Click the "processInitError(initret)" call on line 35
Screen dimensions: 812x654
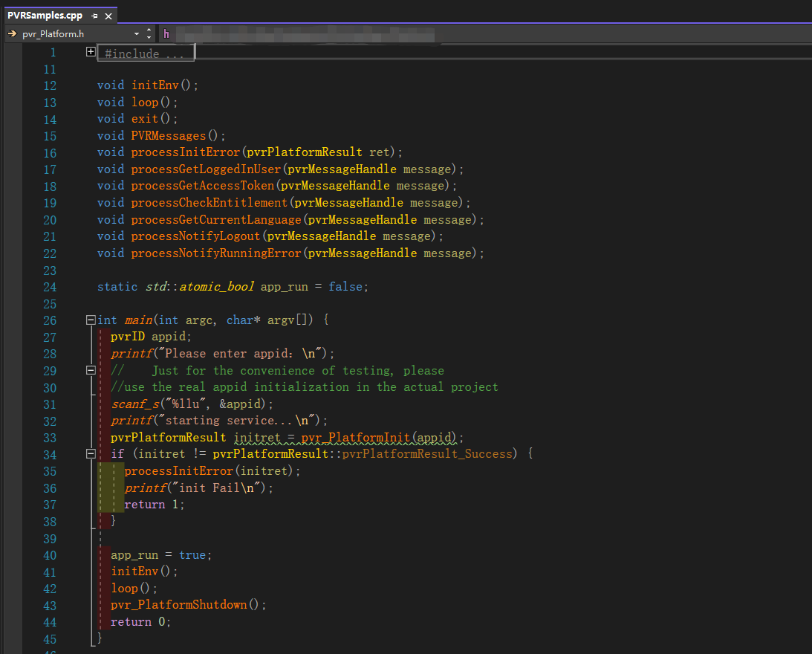210,471
